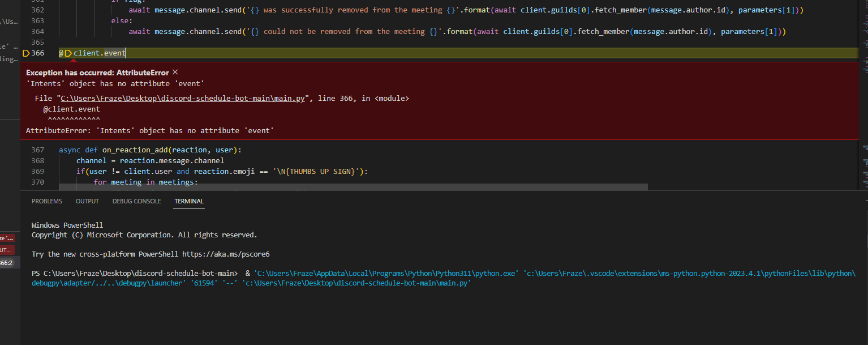868x345 pixels.
Task: Open main.py via the exception file path link
Action: tap(181, 97)
